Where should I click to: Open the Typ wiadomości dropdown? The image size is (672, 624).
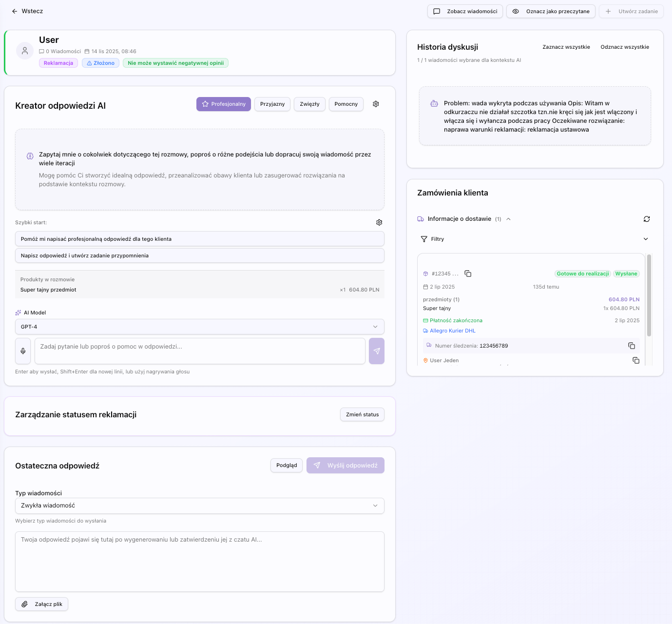coord(199,506)
